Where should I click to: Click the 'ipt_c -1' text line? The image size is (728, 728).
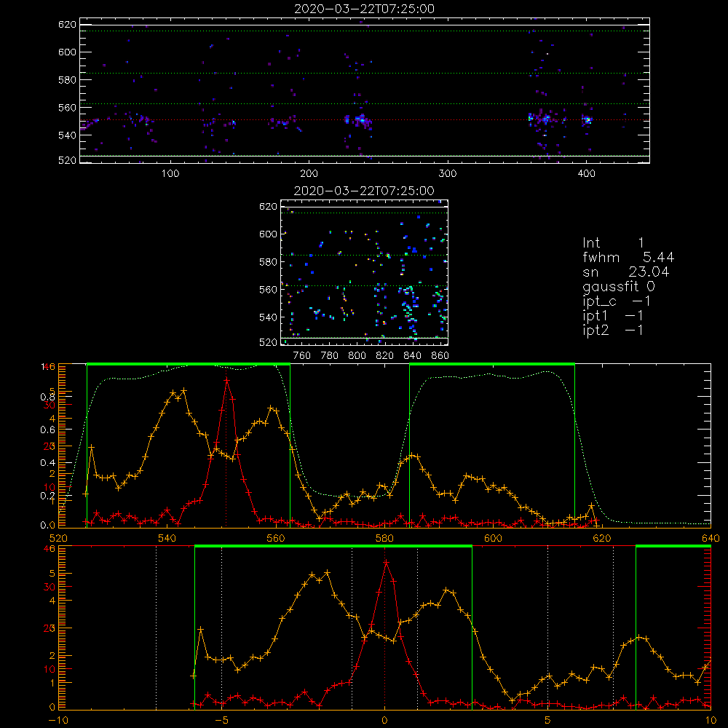(617, 301)
